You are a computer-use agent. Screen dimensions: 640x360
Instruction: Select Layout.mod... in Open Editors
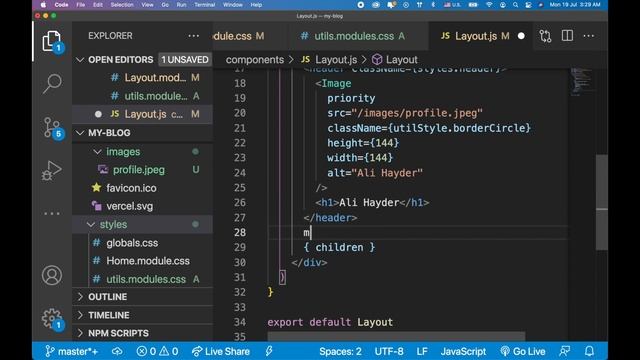(x=142, y=78)
